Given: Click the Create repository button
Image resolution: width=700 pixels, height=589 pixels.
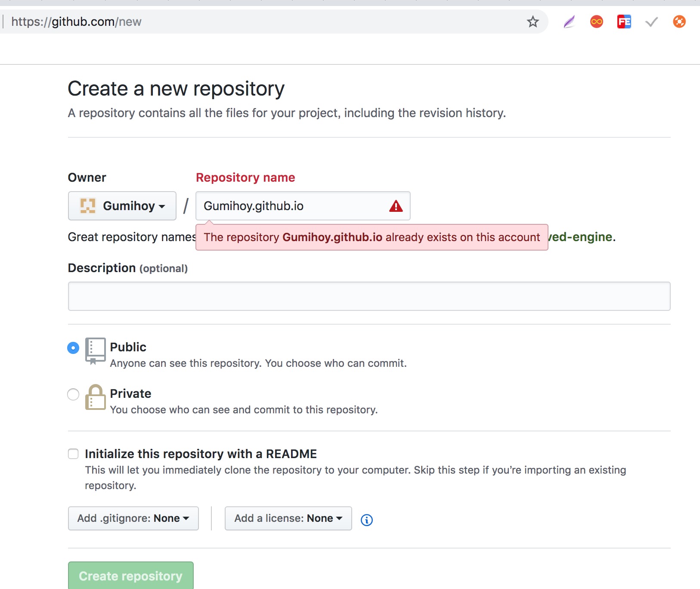Looking at the screenshot, I should [x=131, y=576].
